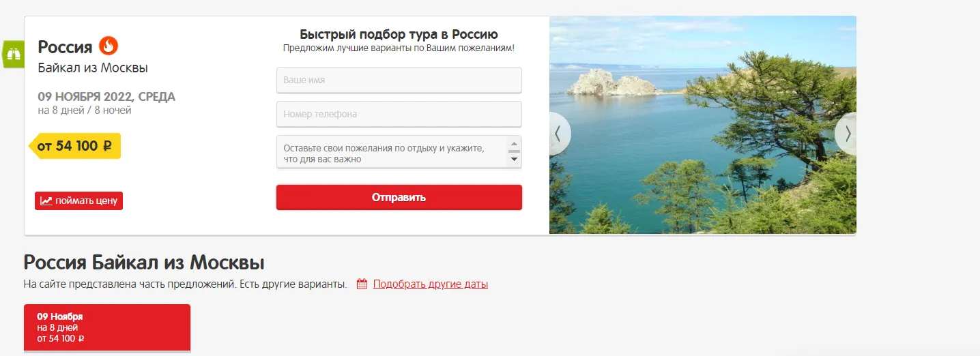980x356 pixels.
Task: Click the chart icon on поймать цену
Action: point(46,201)
